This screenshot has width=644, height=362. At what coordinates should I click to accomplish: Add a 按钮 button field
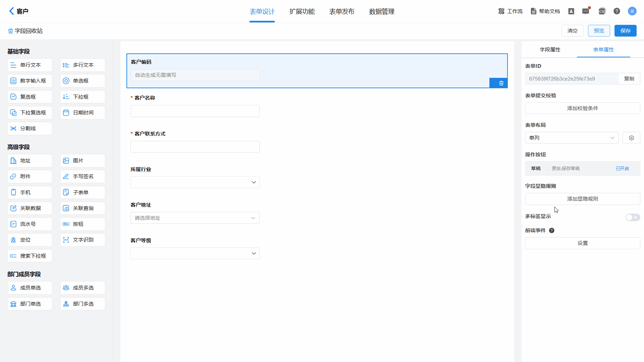(x=83, y=224)
